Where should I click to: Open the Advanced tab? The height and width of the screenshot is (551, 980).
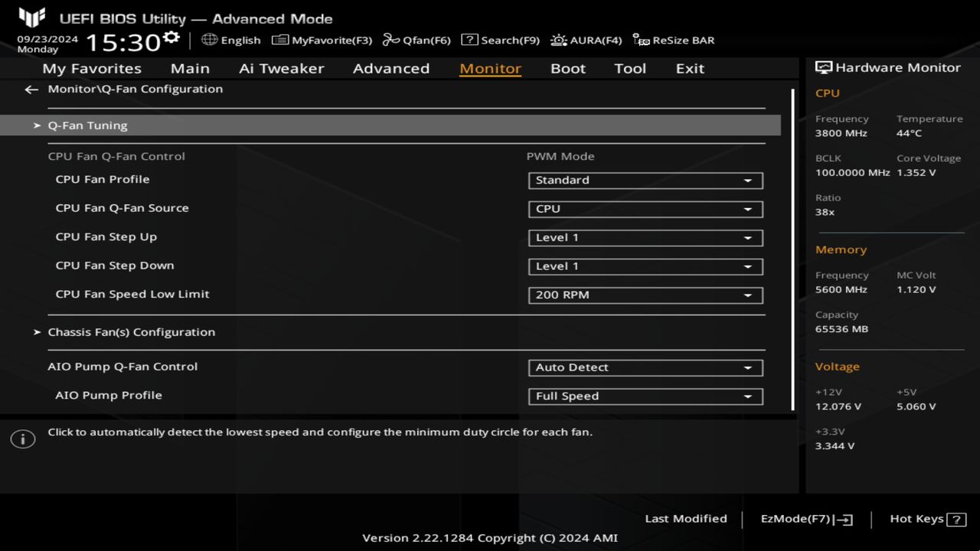[x=391, y=68]
